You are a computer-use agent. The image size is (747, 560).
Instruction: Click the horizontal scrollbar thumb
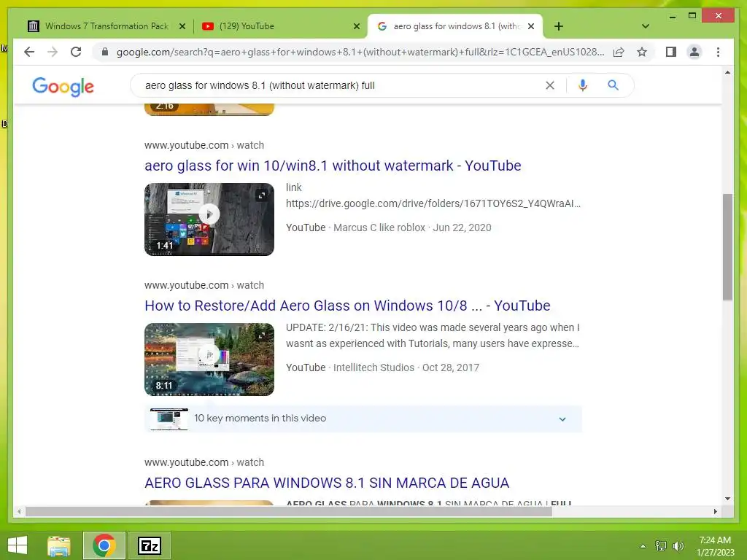coord(289,511)
